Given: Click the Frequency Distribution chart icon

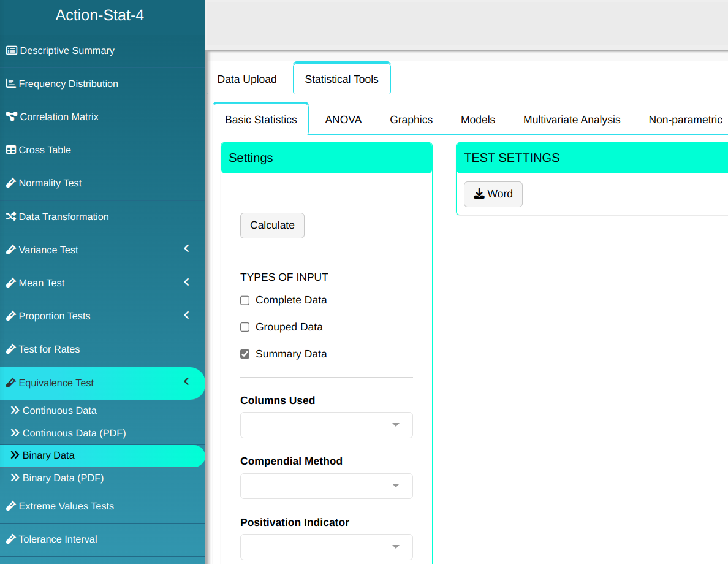Looking at the screenshot, I should click(x=10, y=84).
